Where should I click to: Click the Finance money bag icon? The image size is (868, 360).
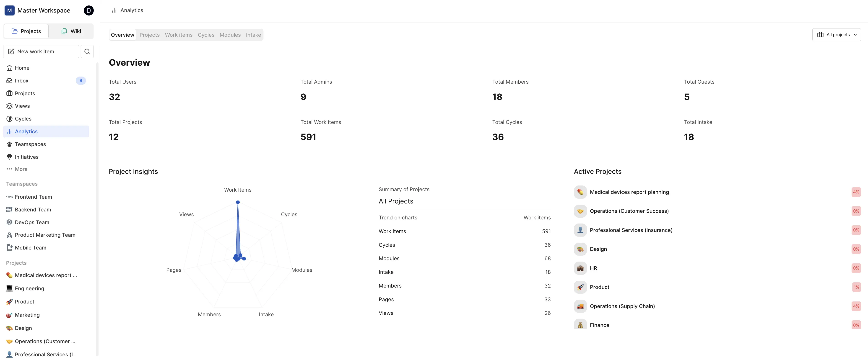[580, 324]
